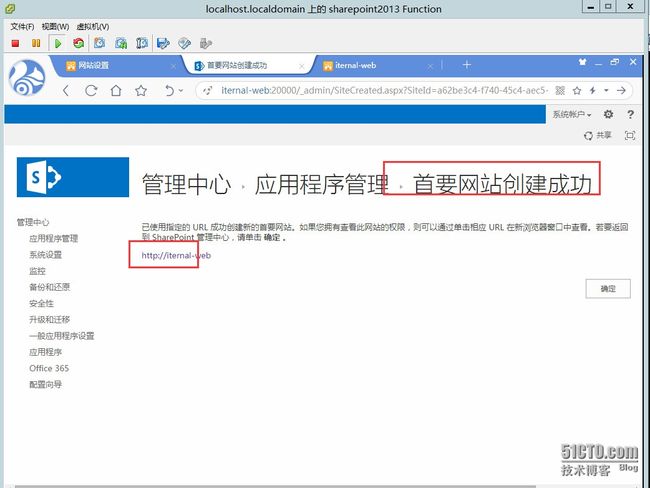Viewport: 650px width, 488px height.
Task: Click the address bar URL field
Action: coord(384,90)
